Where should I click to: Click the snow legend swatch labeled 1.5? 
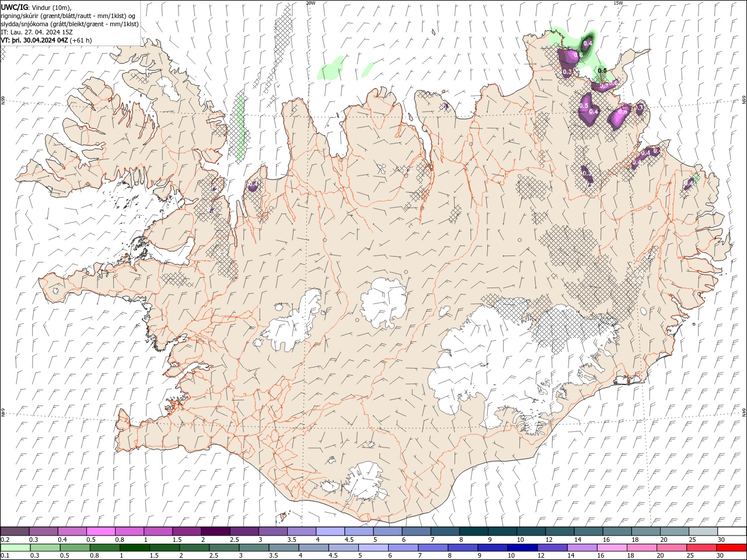[x=187, y=531]
